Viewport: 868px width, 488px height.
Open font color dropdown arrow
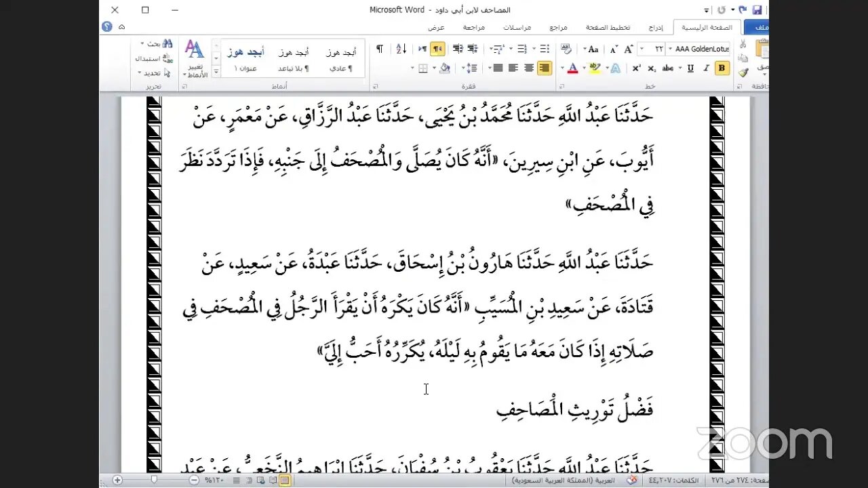[x=562, y=68]
